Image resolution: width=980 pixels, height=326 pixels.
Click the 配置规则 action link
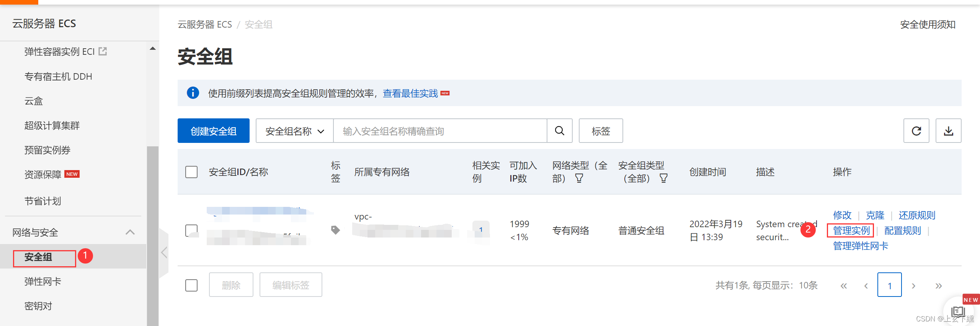pos(903,231)
